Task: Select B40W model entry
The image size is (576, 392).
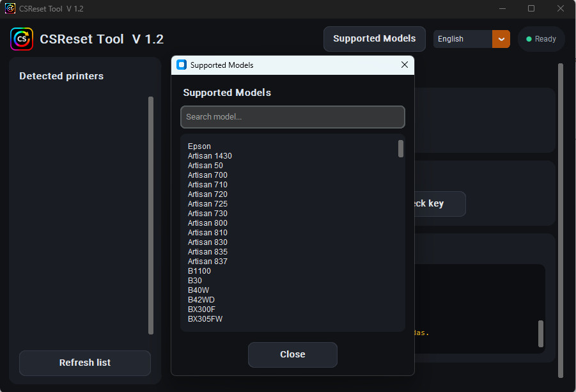Action: [198, 290]
